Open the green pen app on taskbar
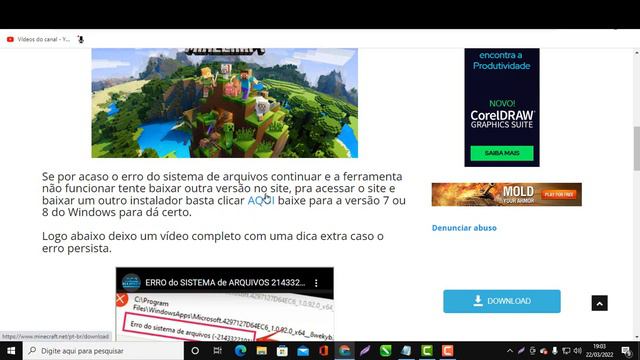Screen dimensions: 640x360 click(386, 351)
